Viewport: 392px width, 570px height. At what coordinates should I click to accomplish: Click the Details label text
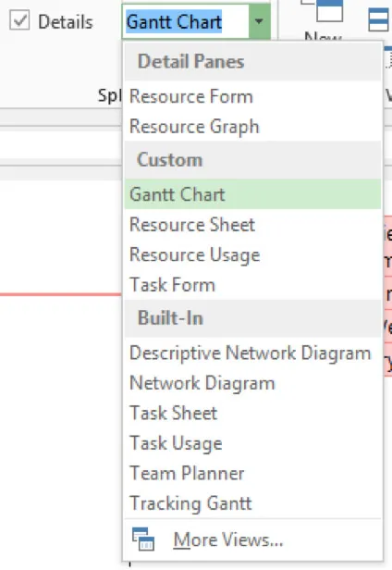66,22
